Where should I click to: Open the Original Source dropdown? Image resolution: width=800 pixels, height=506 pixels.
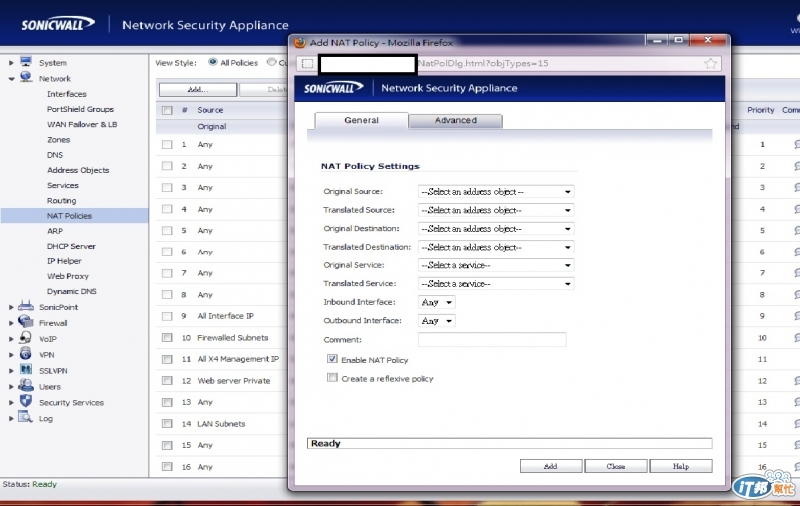pos(496,192)
